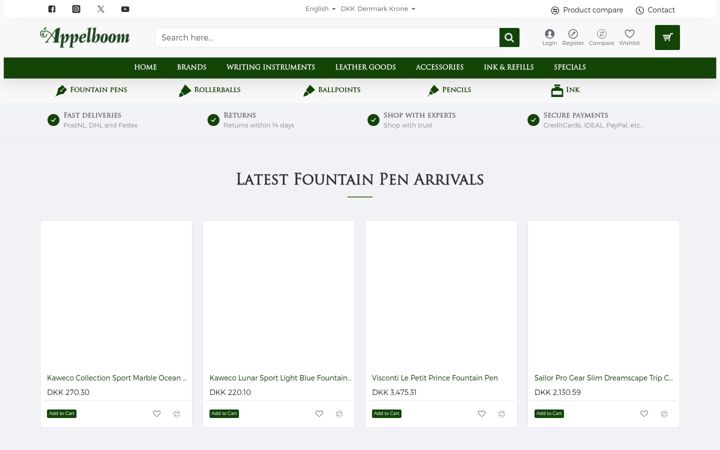Open Sailor Pro Gear Slim Dreamscape title
Screen dimensions: 720x450
pos(603,378)
